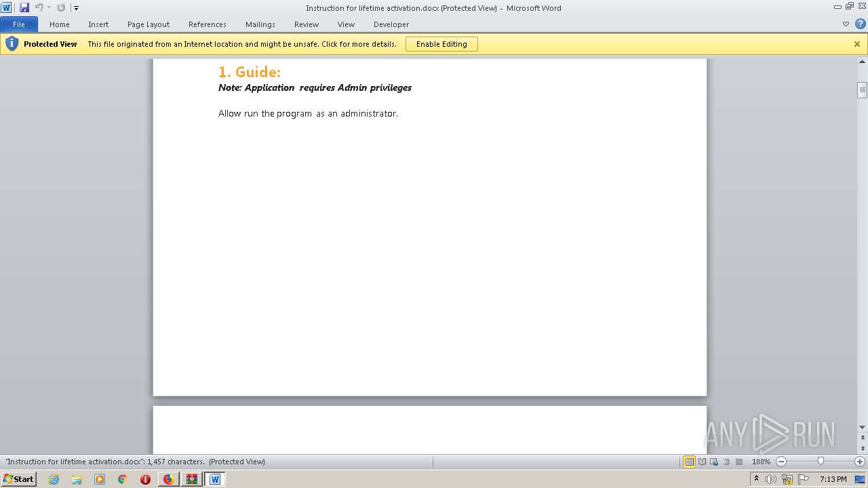Select Print Layout view button
The height and width of the screenshot is (488, 868).
(x=689, y=462)
